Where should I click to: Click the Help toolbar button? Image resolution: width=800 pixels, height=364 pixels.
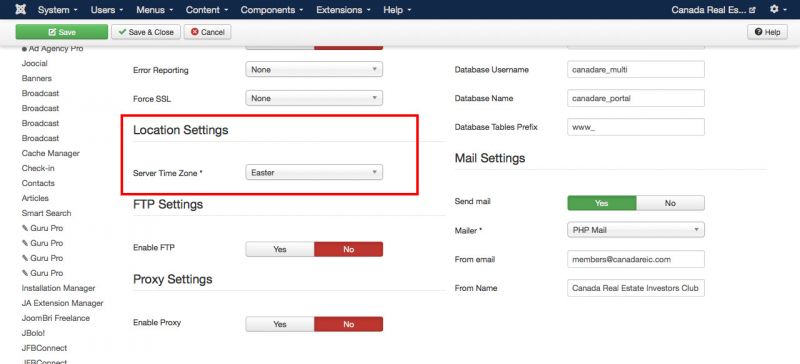(x=767, y=32)
